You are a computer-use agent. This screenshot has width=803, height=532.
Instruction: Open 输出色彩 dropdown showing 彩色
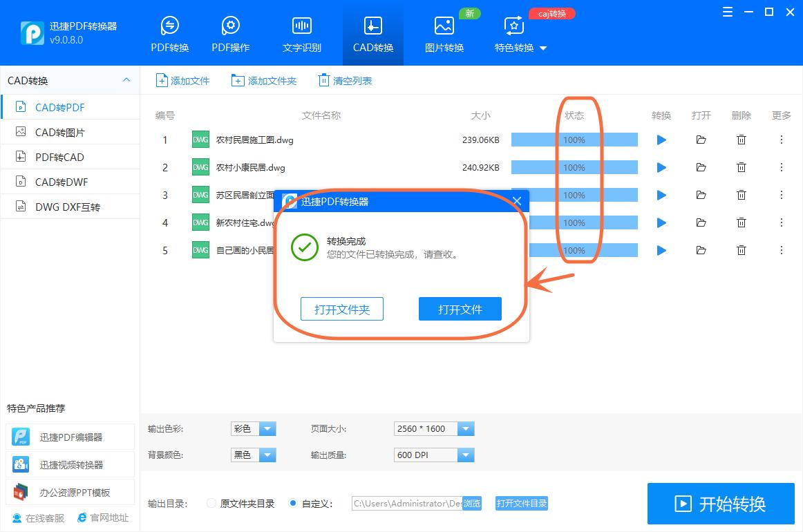(x=254, y=428)
